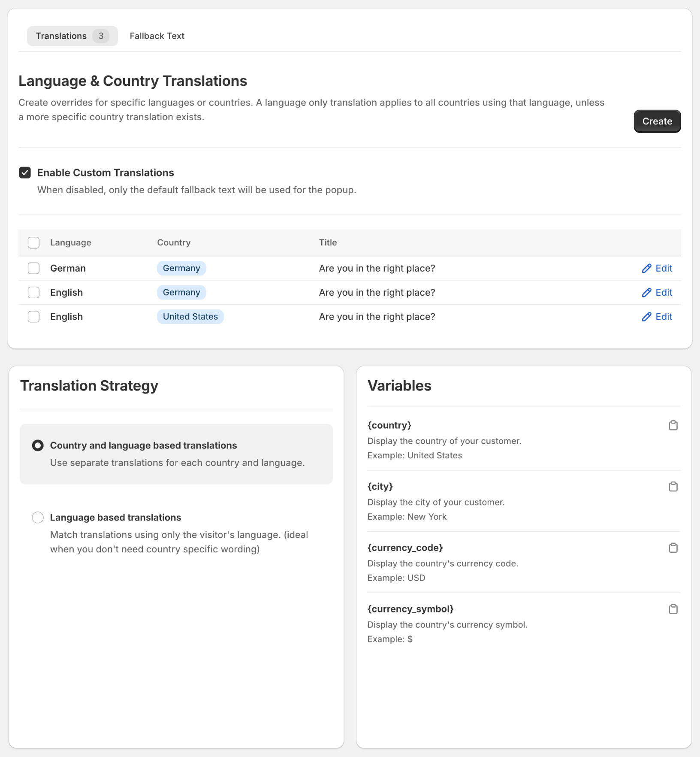Screen dimensions: 700x757
Task: Select Country and language based translations
Action: (x=38, y=445)
